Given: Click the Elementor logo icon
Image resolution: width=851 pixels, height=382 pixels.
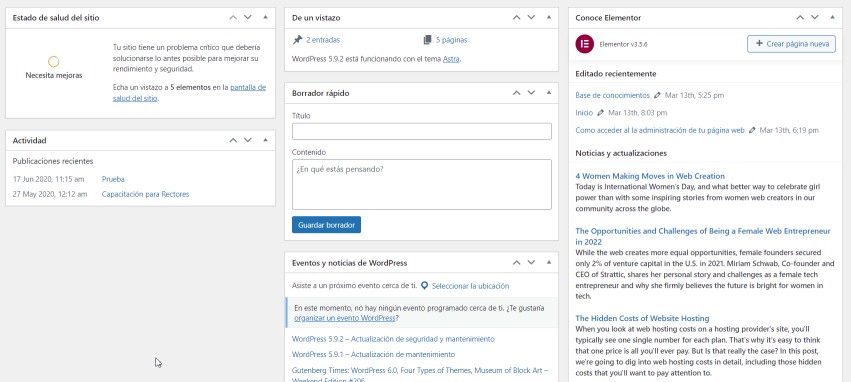Looking at the screenshot, I should pyautogui.click(x=585, y=44).
